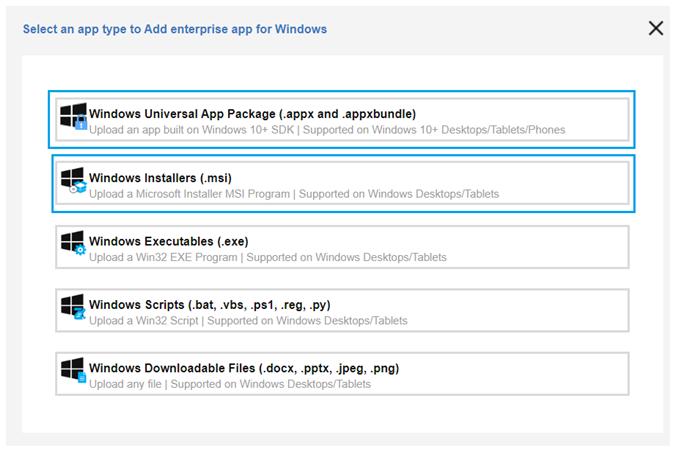The width and height of the screenshot is (675, 451).
Task: Close the app type selection dialog
Action: [656, 28]
